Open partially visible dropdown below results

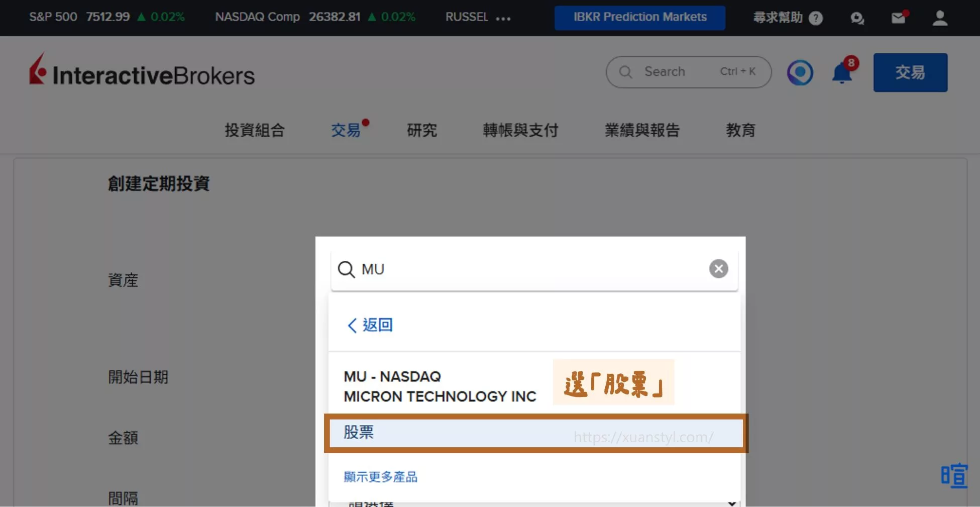click(x=534, y=503)
